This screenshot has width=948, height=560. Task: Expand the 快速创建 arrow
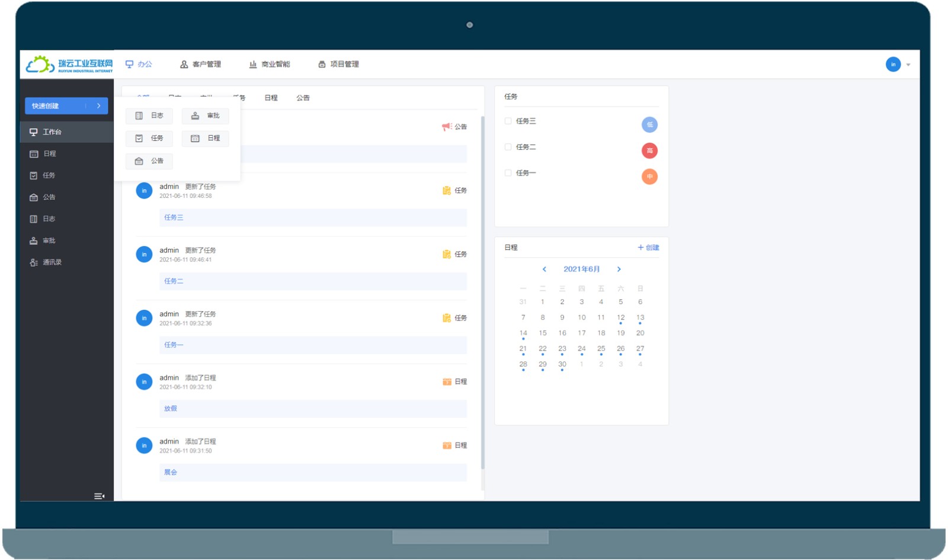98,105
